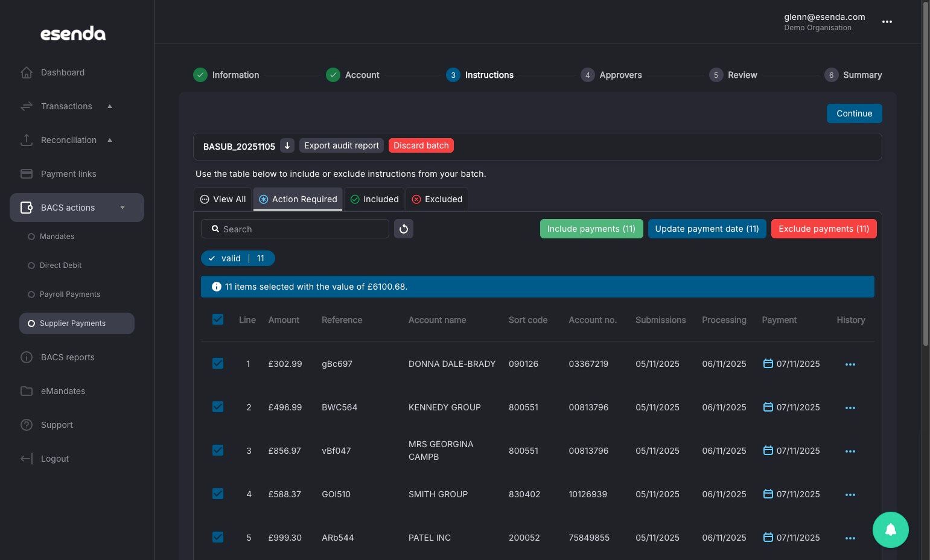Open payment date calendar for reference vBf047
Screen dimensions: 930x560
click(x=768, y=450)
